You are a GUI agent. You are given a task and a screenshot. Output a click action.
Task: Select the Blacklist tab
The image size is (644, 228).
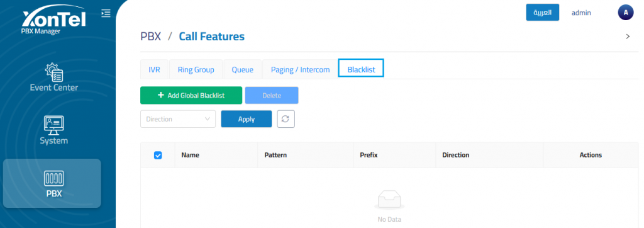click(x=361, y=68)
